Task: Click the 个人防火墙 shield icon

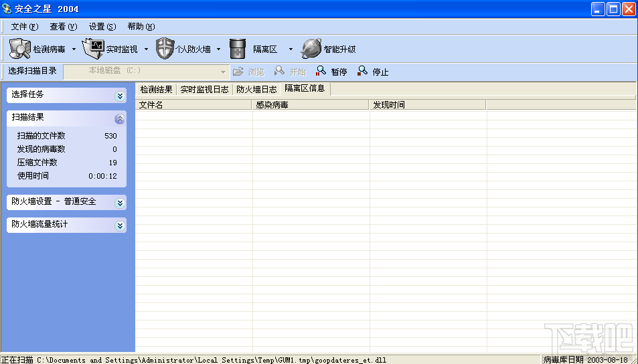Action: click(165, 49)
